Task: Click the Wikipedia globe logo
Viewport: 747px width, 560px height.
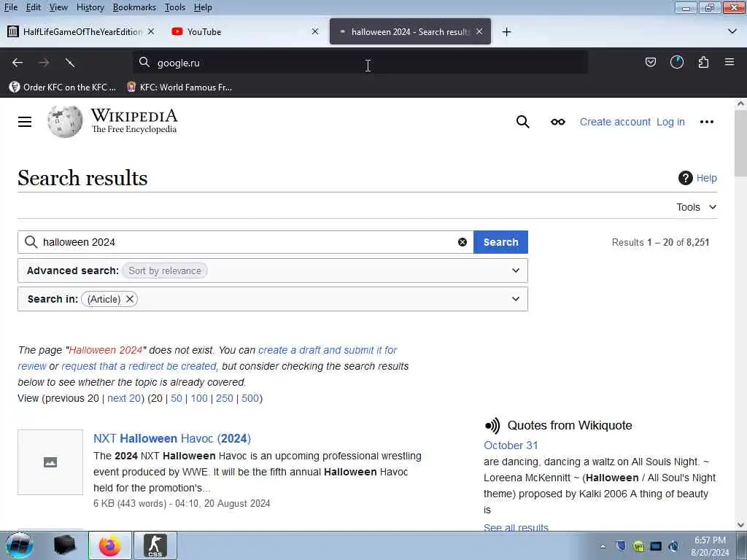Action: [x=65, y=122]
